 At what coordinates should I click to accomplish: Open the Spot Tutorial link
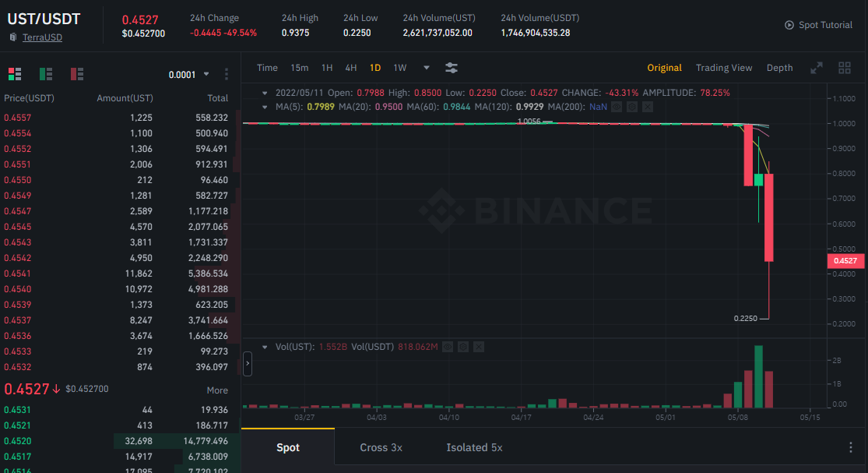point(825,25)
